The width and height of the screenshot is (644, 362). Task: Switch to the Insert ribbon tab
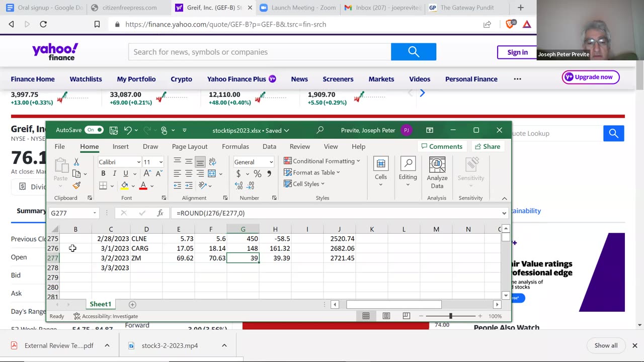pyautogui.click(x=121, y=146)
